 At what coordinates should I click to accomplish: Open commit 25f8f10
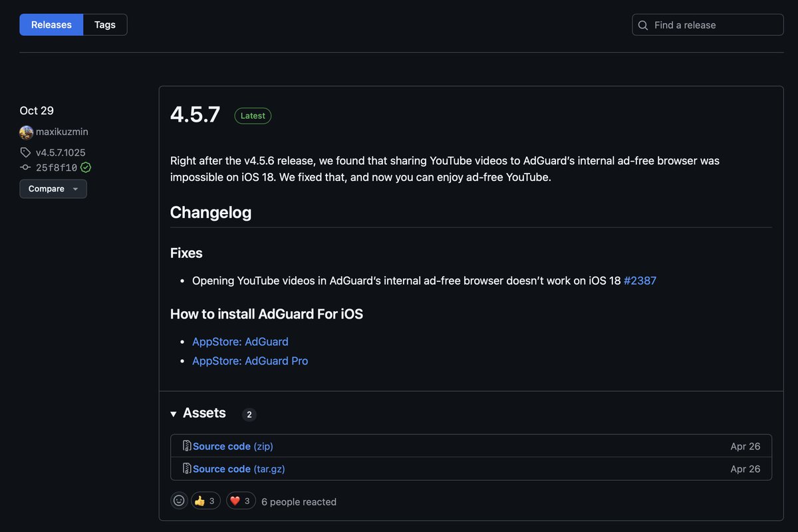pos(57,168)
